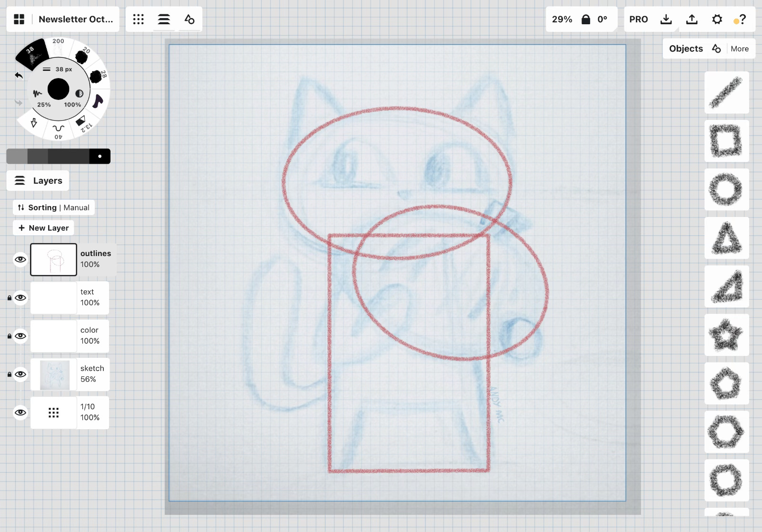
Task: Toggle visibility of the 1/10 grid layer
Action: (20, 412)
